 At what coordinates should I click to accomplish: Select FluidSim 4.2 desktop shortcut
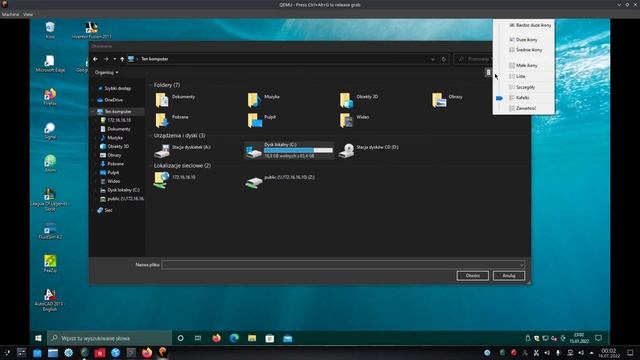pyautogui.click(x=50, y=231)
